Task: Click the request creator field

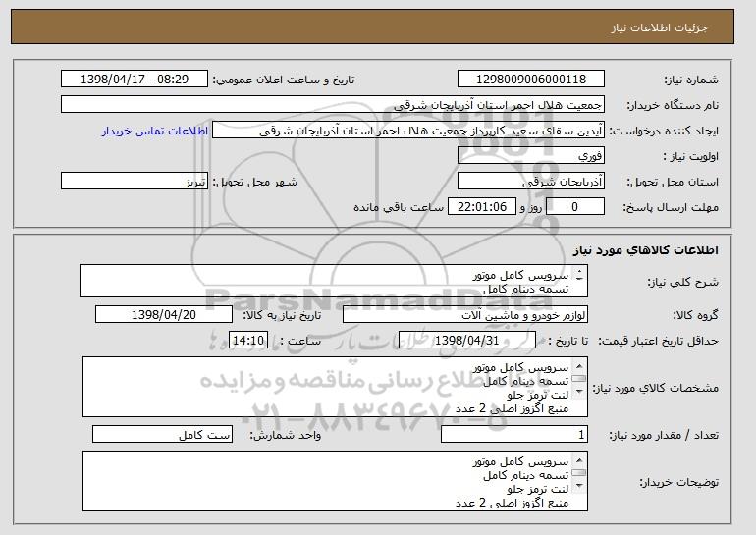Action: pyautogui.click(x=408, y=131)
